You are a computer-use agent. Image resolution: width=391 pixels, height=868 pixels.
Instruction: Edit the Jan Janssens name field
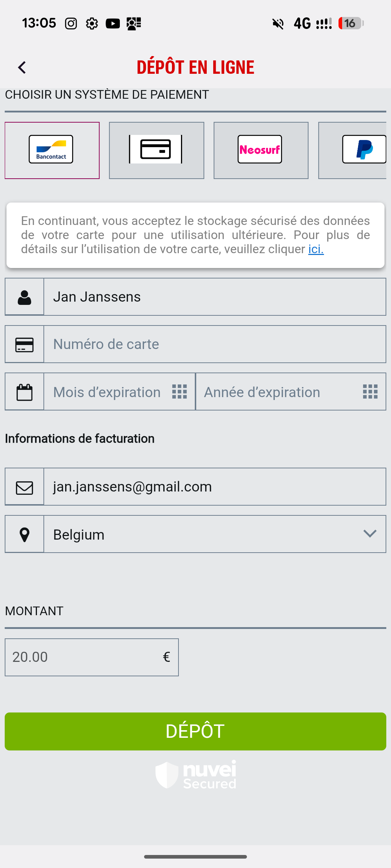tap(214, 297)
